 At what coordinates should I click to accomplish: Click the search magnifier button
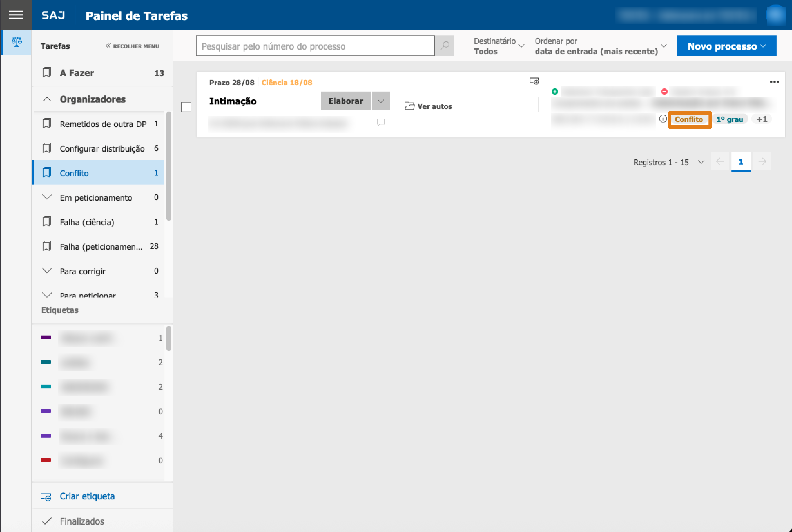pyautogui.click(x=444, y=46)
